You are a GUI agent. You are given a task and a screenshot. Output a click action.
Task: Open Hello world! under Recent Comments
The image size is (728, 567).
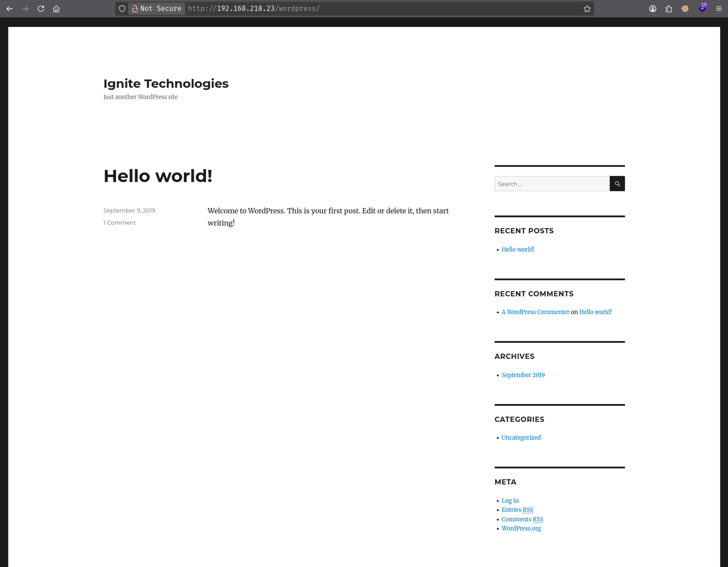click(x=595, y=312)
